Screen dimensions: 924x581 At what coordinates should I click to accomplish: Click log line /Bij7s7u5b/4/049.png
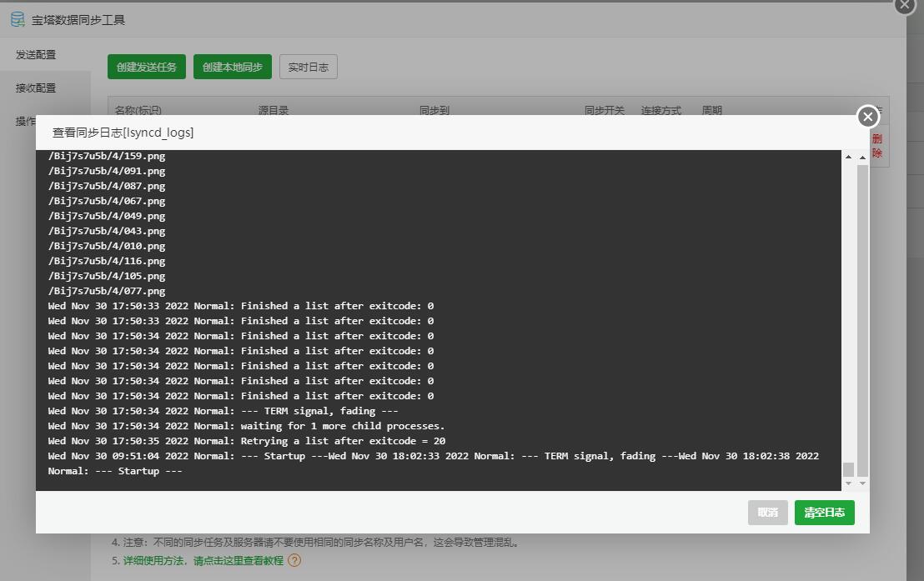click(x=107, y=216)
